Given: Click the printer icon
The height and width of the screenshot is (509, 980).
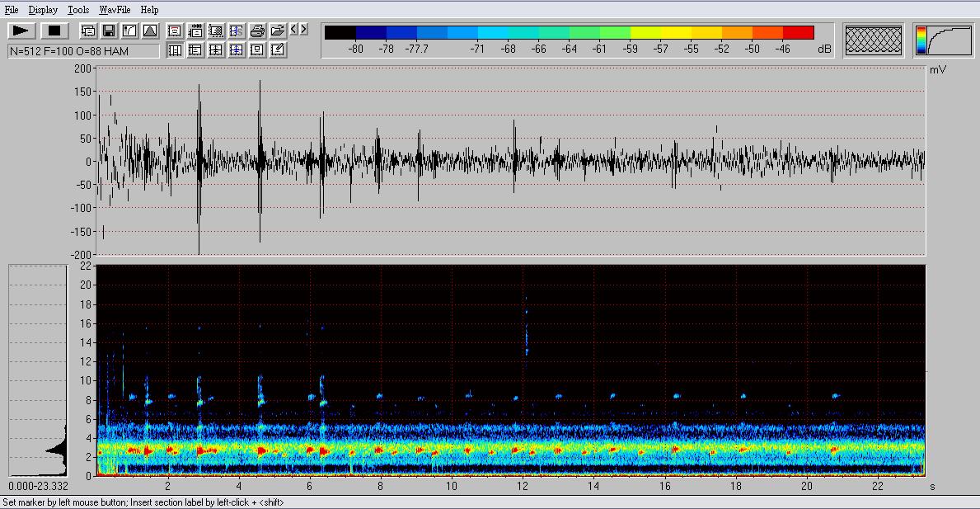Looking at the screenshot, I should coord(257,31).
